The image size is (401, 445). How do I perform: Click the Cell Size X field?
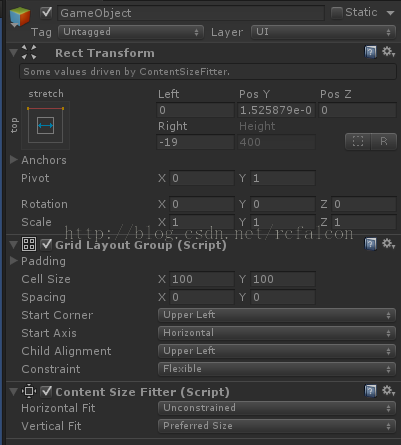tap(202, 279)
